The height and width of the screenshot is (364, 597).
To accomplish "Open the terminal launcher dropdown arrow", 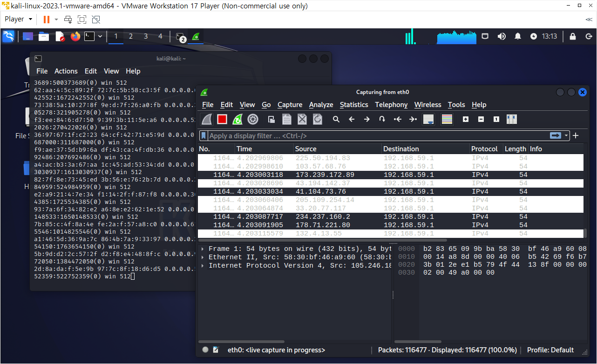I will [x=100, y=36].
